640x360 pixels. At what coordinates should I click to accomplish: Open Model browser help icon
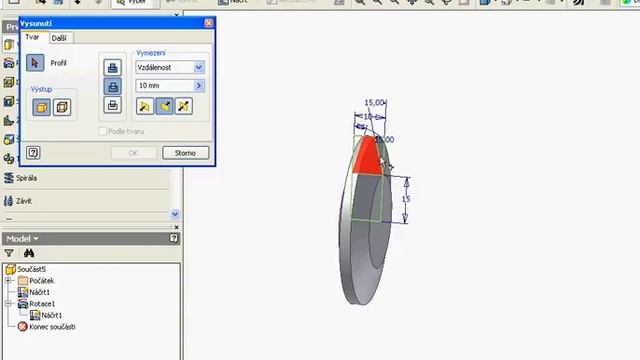click(x=173, y=238)
